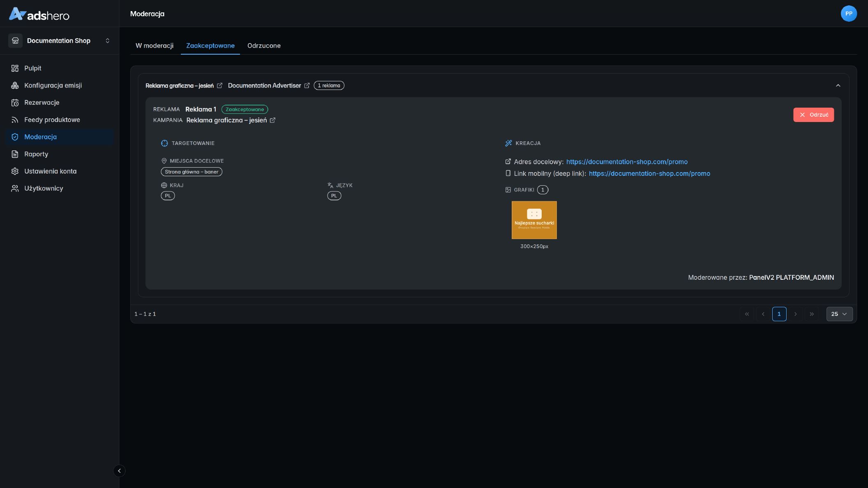
Task: Open the Najlepsze sucharki banner thumbnail
Action: [x=534, y=220]
